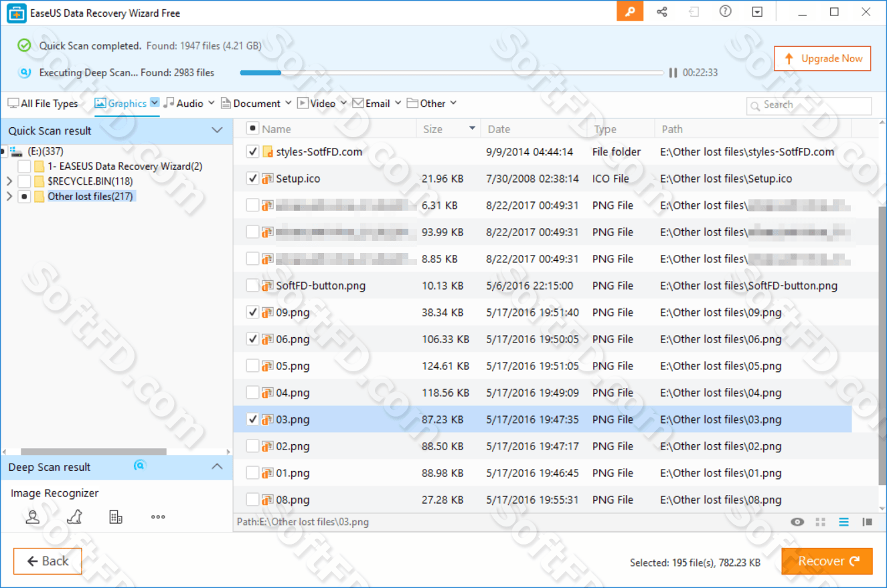Select the Graphics filter tab
Image resolution: width=887 pixels, height=588 pixels.
coord(120,104)
